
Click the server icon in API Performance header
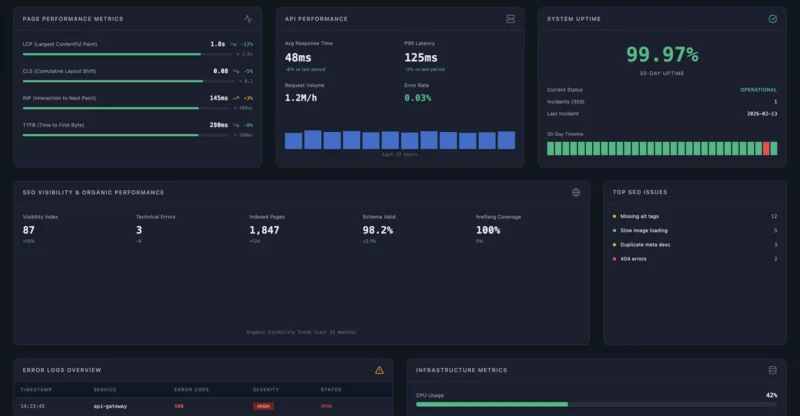pyautogui.click(x=510, y=18)
